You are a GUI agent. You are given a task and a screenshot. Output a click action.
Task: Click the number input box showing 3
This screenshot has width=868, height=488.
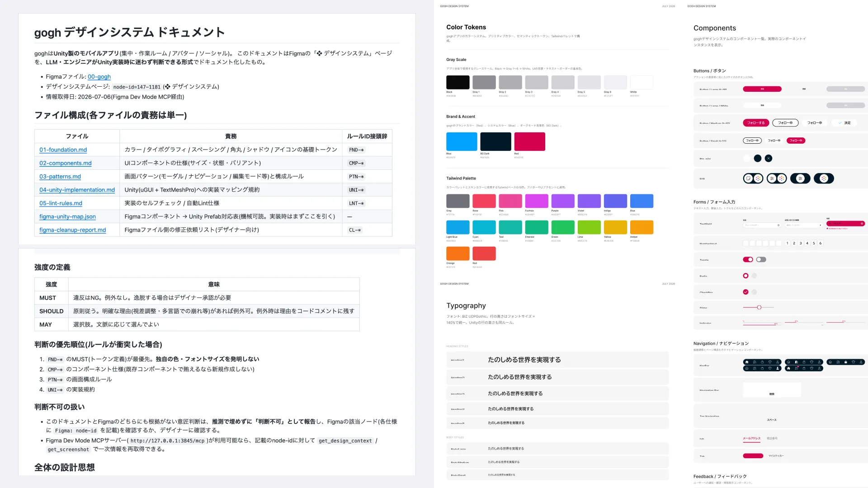801,243
